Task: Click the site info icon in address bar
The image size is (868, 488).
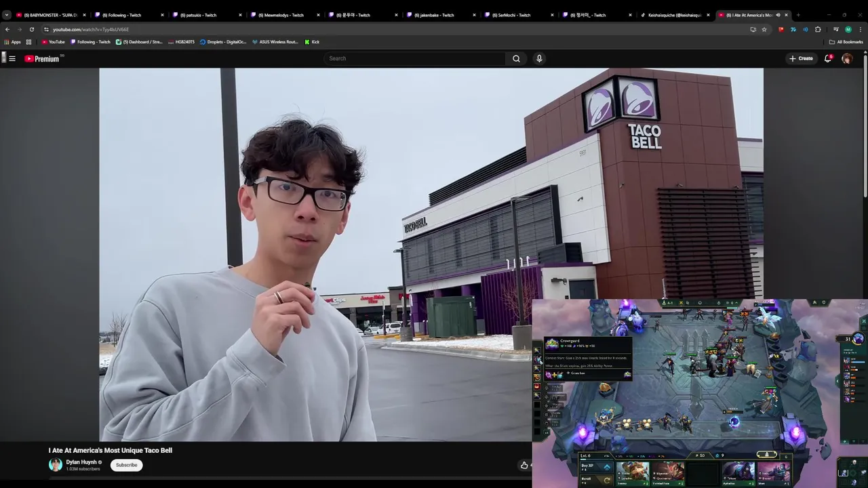Action: pyautogui.click(x=46, y=29)
